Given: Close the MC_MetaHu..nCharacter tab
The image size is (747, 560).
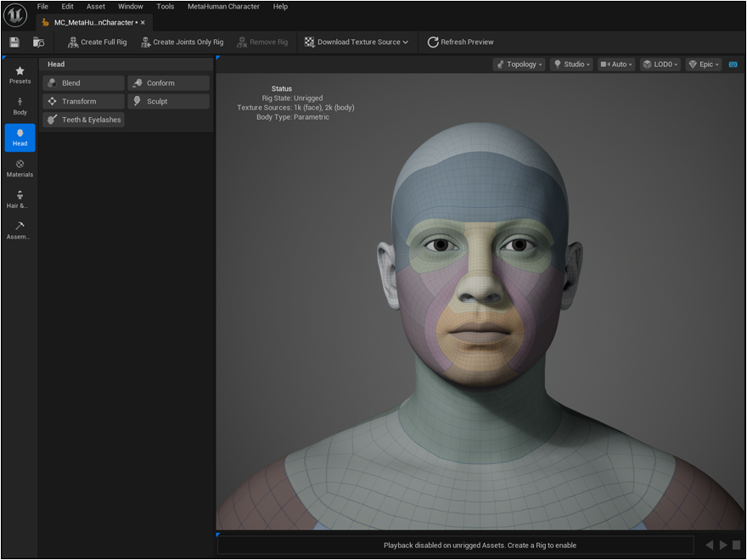Looking at the screenshot, I should tap(143, 22).
